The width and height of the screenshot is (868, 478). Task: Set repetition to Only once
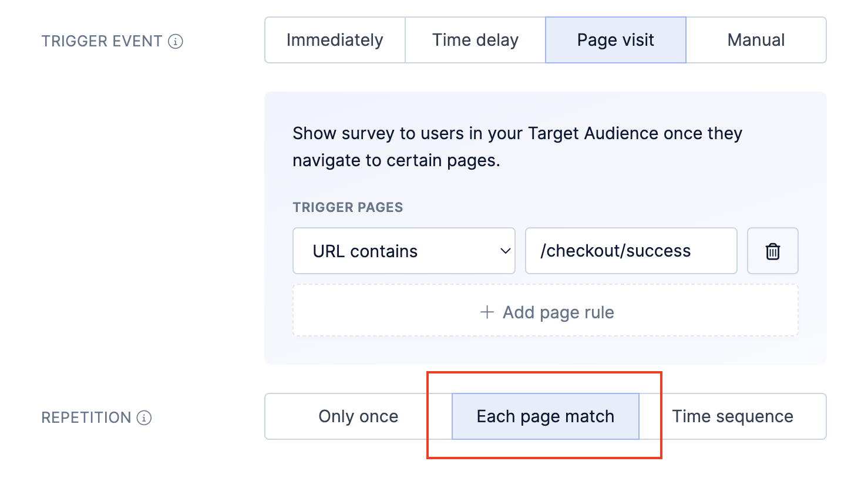[x=358, y=416]
